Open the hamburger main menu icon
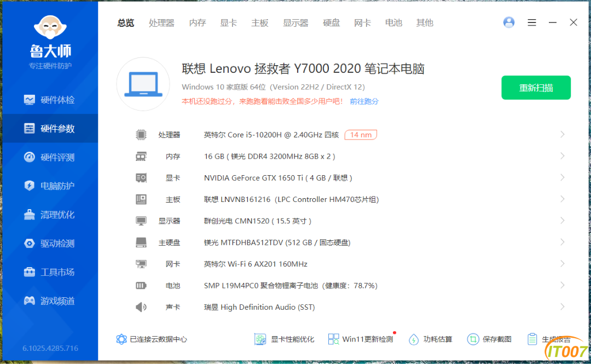591x364 pixels. (532, 22)
